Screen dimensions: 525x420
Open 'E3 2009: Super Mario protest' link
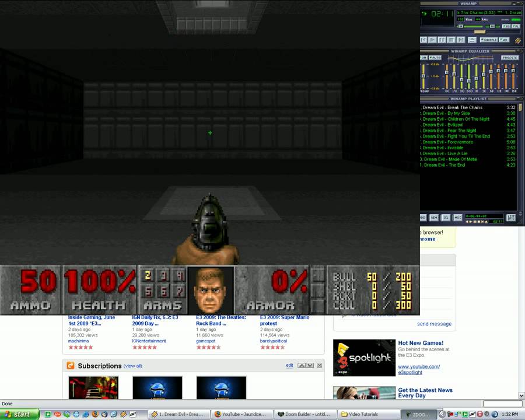285,320
